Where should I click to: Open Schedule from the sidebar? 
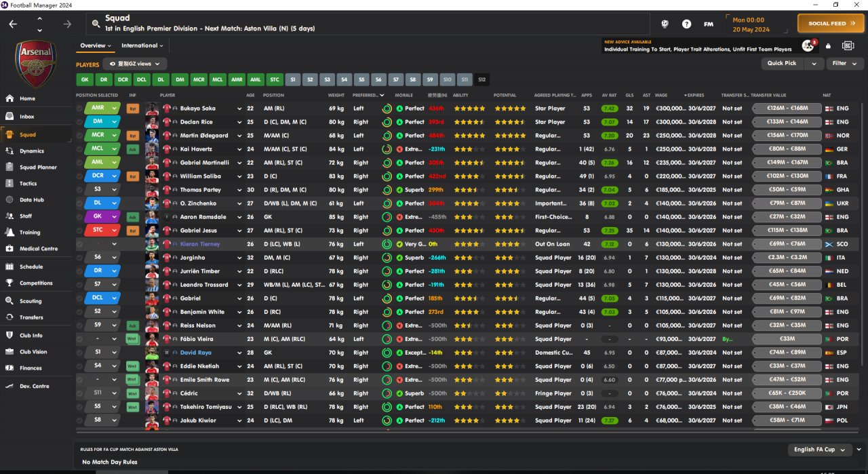36,267
